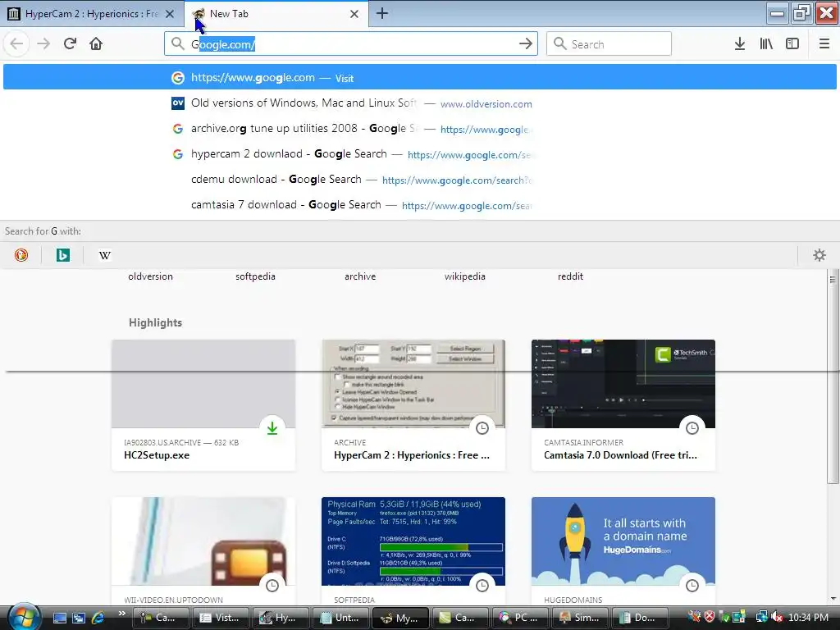Open the archive top site
840x630 pixels.
point(360,276)
